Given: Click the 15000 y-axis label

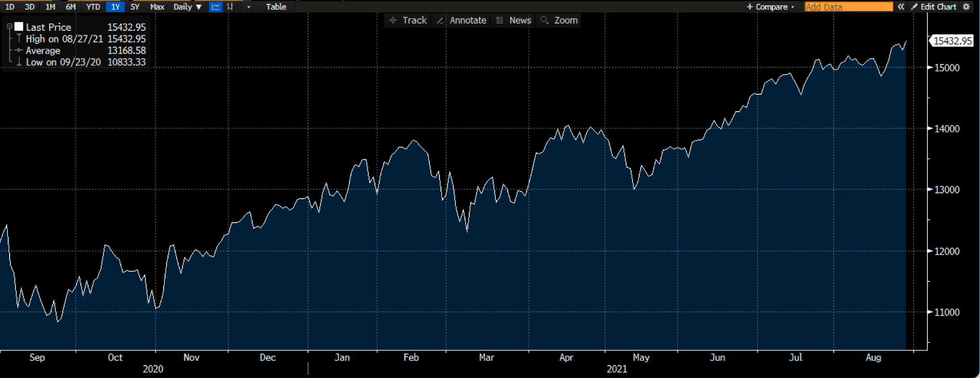Looking at the screenshot, I should pos(947,68).
